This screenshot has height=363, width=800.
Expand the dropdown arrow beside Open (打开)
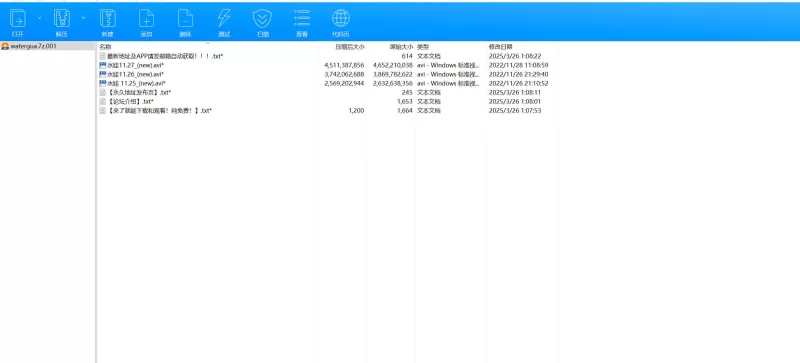pos(39,18)
